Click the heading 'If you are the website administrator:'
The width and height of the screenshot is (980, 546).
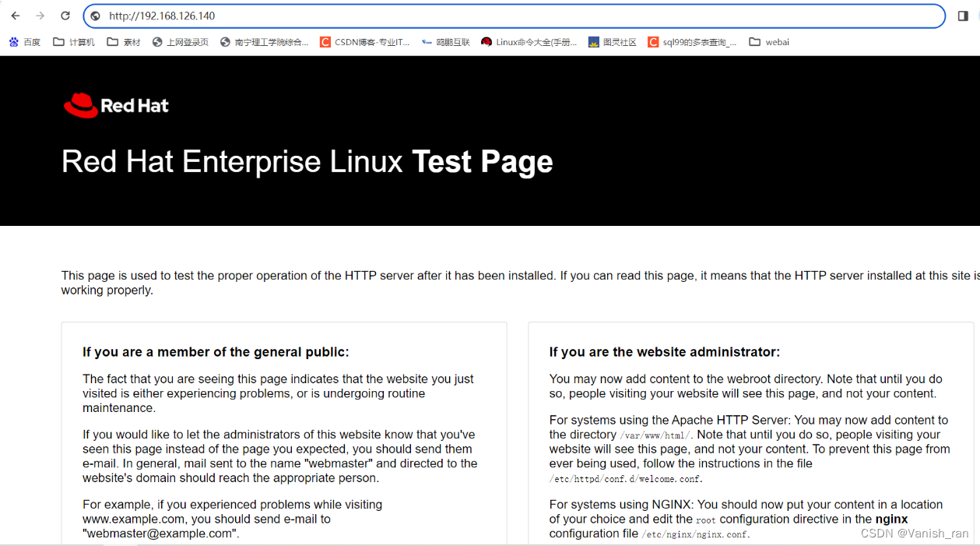point(665,352)
